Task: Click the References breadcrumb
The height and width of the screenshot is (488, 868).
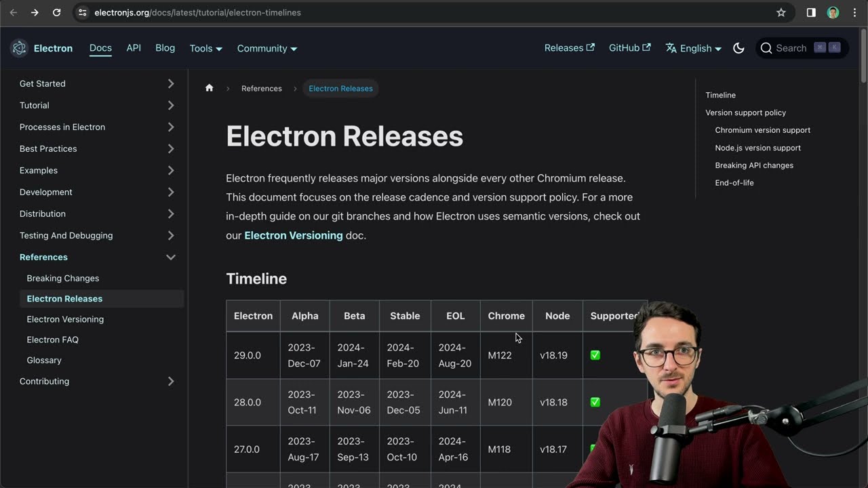Action: 261,88
